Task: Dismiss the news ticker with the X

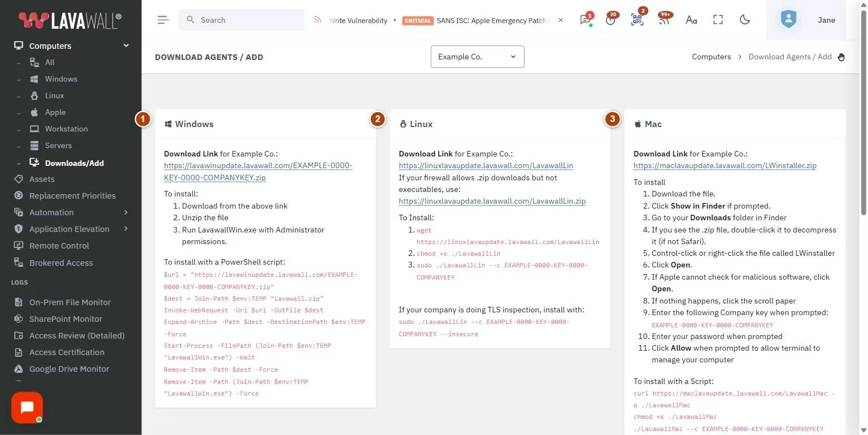Action: tap(561, 20)
